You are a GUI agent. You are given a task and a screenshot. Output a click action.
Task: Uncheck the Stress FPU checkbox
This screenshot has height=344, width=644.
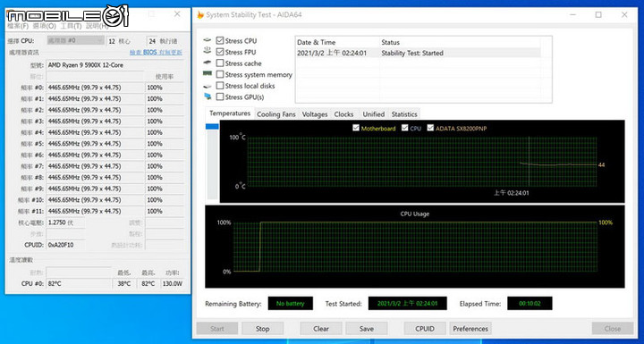tap(220, 52)
